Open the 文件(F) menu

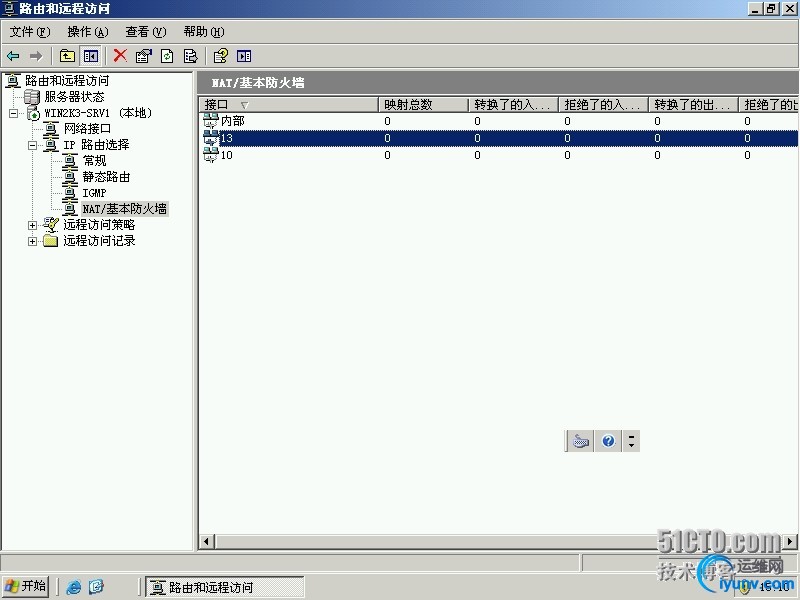tap(30, 32)
